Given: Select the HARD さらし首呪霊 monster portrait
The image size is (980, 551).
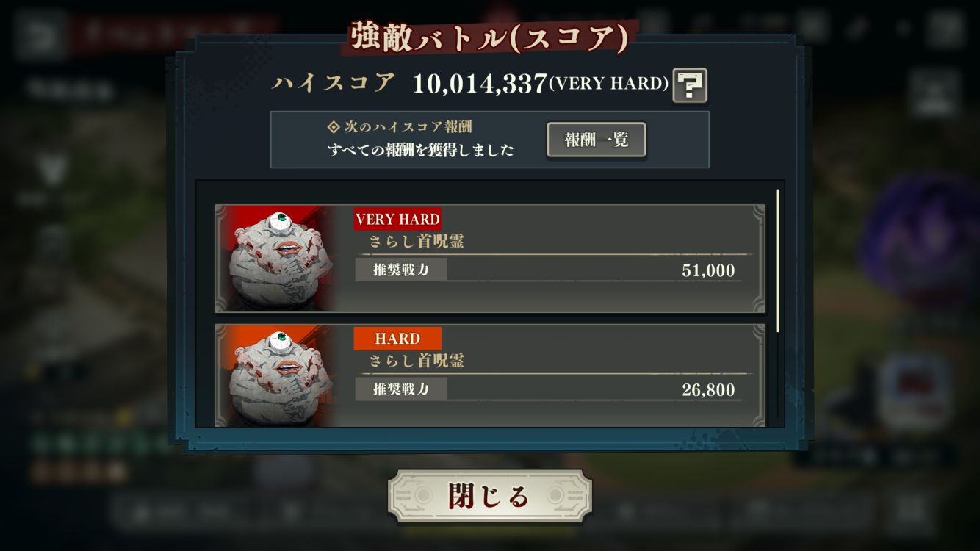Looking at the screenshot, I should 276,375.
